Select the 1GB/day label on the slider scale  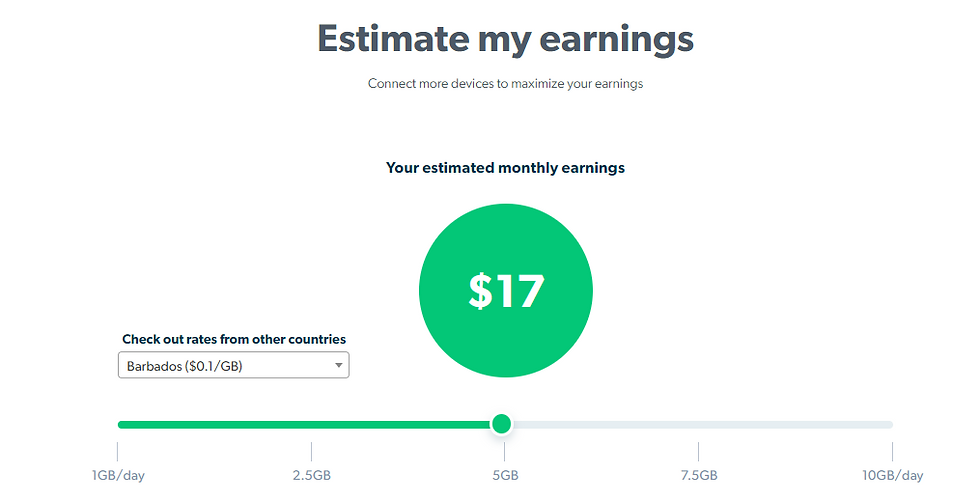coord(118,475)
